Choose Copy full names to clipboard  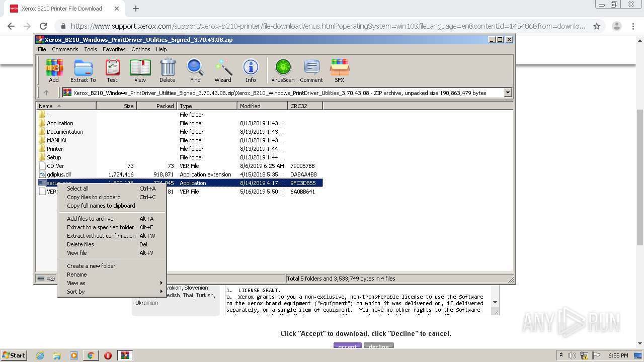(x=112, y=206)
